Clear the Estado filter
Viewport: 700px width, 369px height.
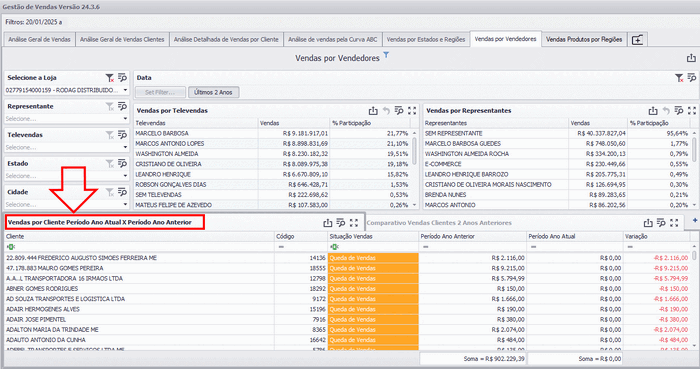click(x=109, y=164)
